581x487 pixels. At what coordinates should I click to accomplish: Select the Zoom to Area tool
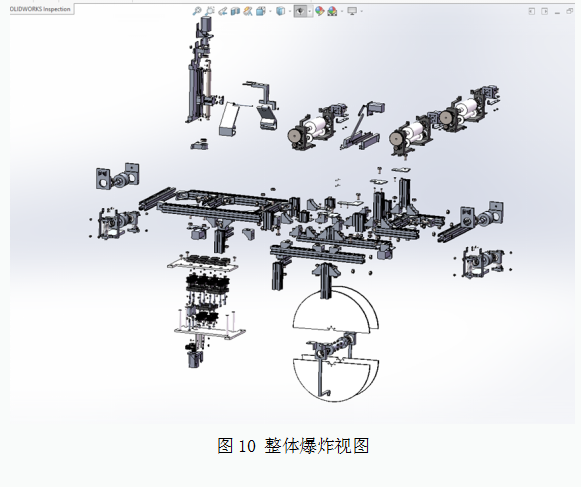tap(209, 11)
